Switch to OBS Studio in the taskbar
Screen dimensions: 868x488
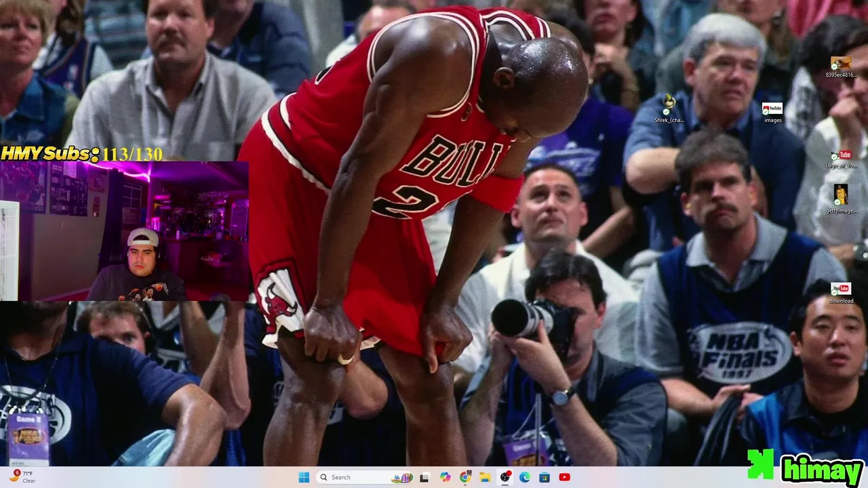tap(505, 477)
